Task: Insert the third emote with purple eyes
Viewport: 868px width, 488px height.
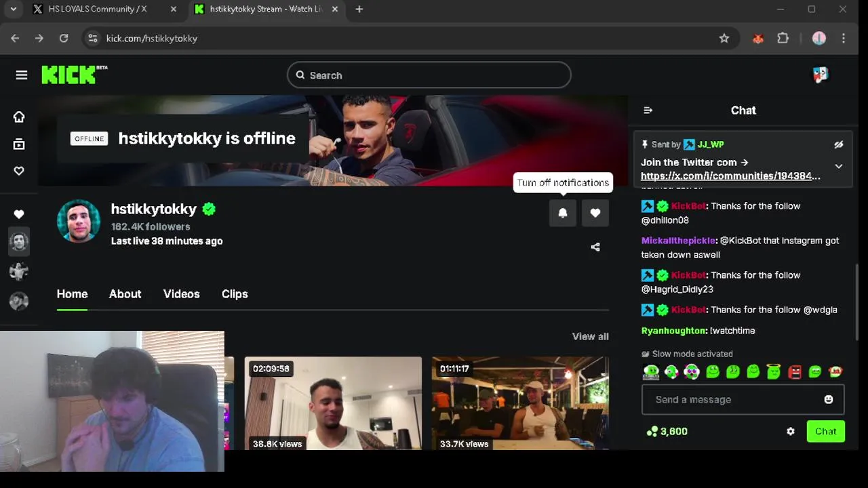Action: point(692,371)
